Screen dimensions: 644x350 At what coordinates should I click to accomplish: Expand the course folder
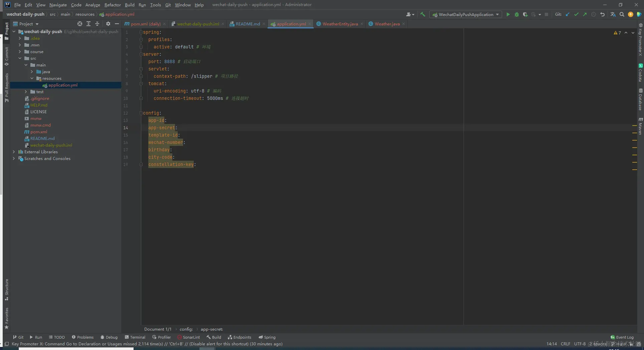20,52
